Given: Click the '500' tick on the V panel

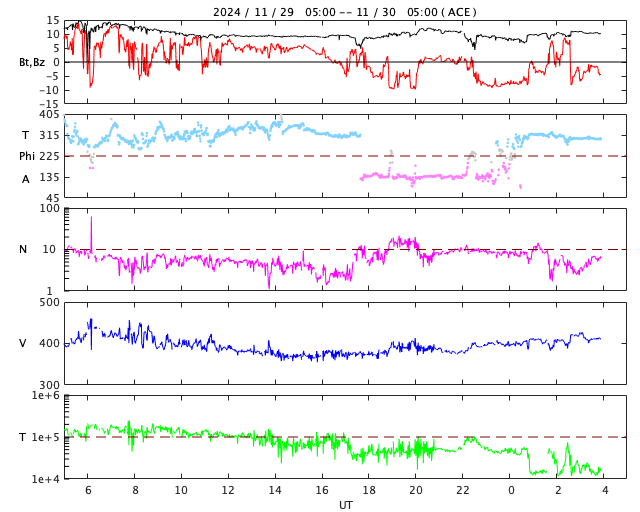Looking at the screenshot, I should point(49,303).
